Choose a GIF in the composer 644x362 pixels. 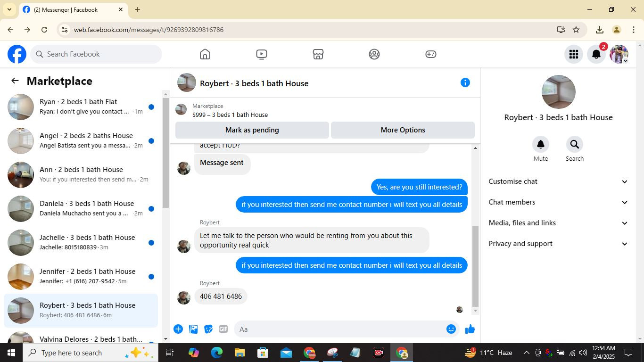[223, 329]
